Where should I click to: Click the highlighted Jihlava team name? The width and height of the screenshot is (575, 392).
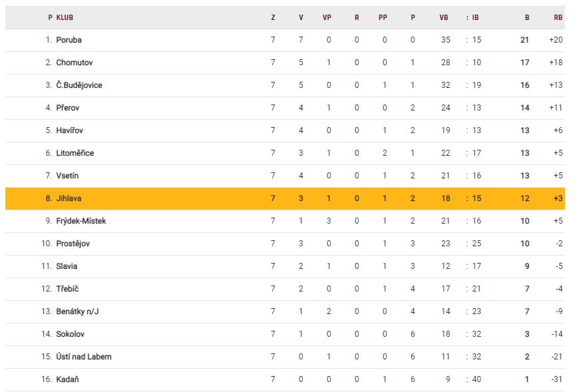[69, 198]
